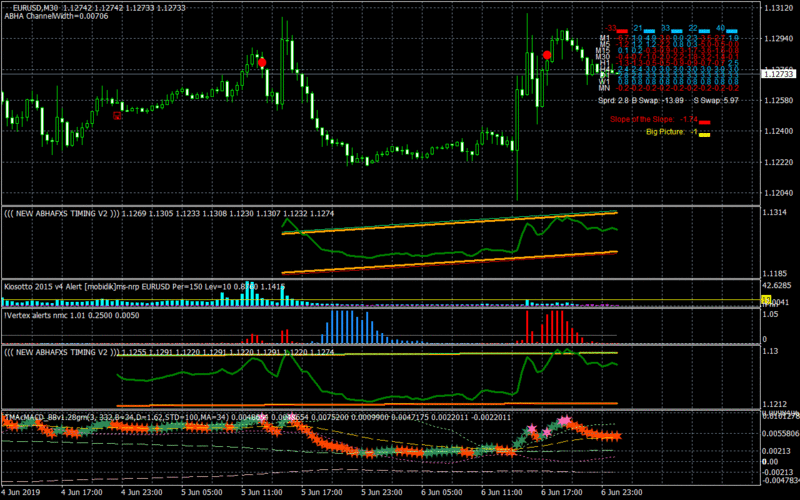Click yellow bar next to Big Picture
Viewport: 800px width, 500px height.
[x=705, y=135]
